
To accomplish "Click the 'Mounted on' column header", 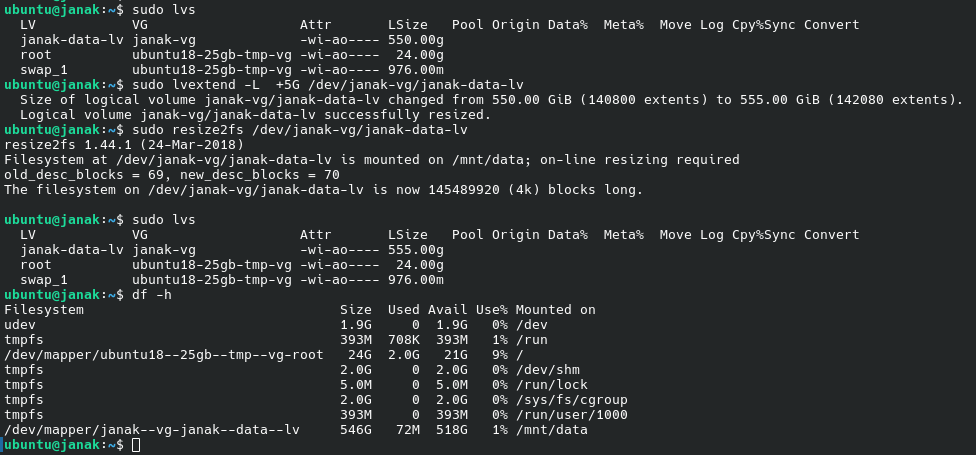I will pos(556,310).
